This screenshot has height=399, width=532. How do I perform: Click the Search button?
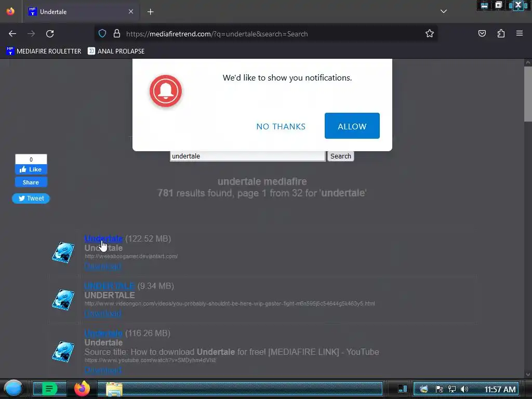tap(341, 156)
